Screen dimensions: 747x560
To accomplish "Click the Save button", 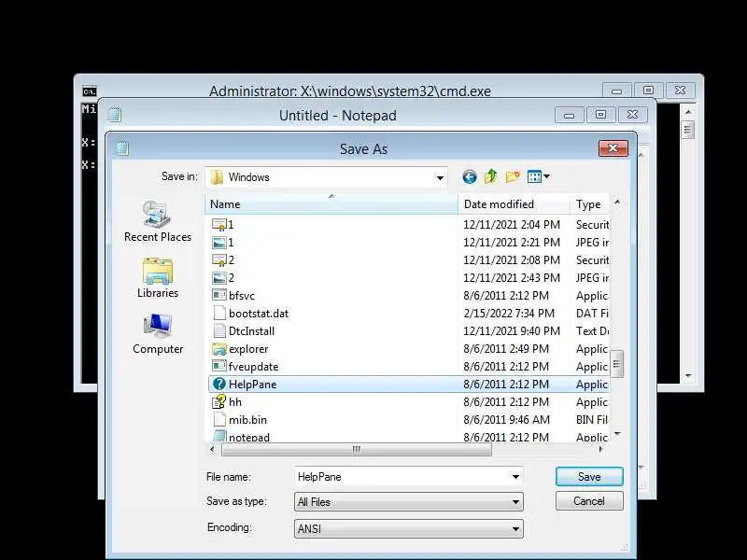I will (x=589, y=477).
